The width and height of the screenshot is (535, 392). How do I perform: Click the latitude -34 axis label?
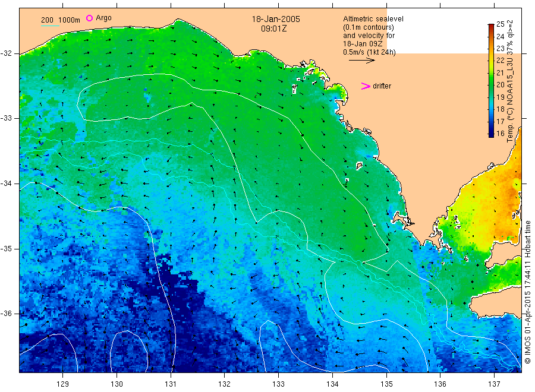[x=6, y=184]
